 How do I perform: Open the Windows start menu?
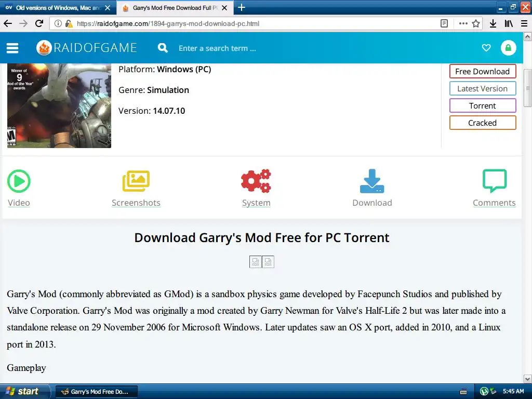point(24,391)
